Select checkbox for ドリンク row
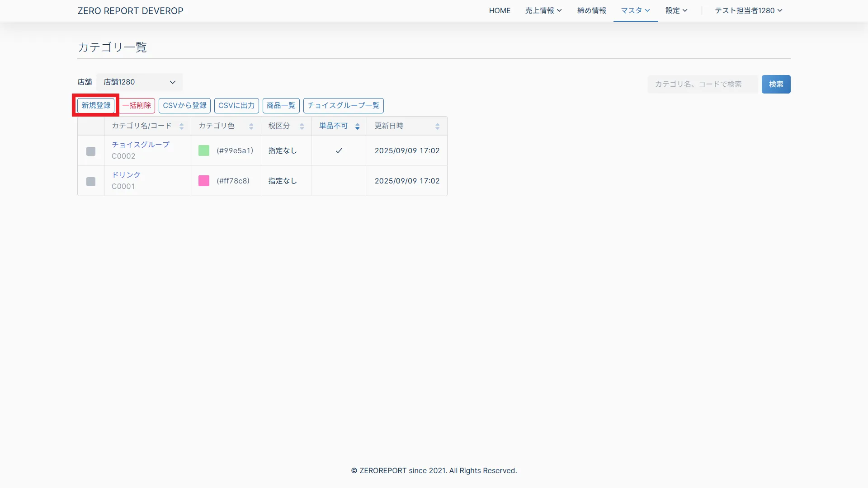Screen dimensions: 868x488 pos(91,181)
